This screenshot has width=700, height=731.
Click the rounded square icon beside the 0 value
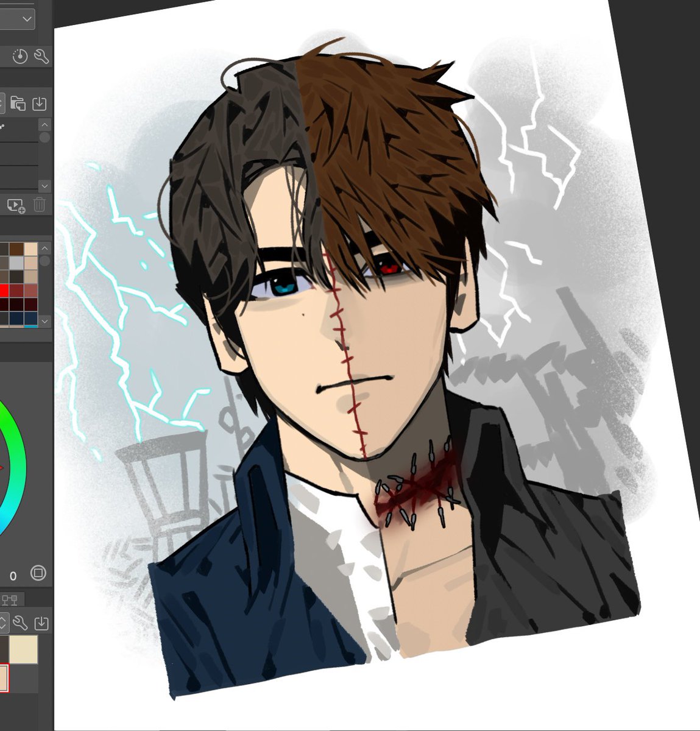coord(38,573)
